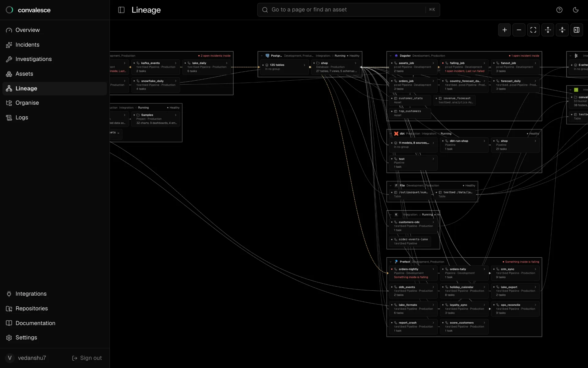Click the convalesce logo icon
Viewport: 588px width, 368px height.
pyautogui.click(x=9, y=10)
